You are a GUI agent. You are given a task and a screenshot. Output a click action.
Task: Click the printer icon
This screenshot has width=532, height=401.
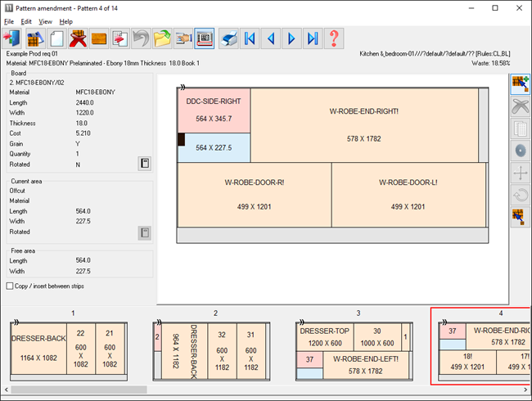pos(228,38)
